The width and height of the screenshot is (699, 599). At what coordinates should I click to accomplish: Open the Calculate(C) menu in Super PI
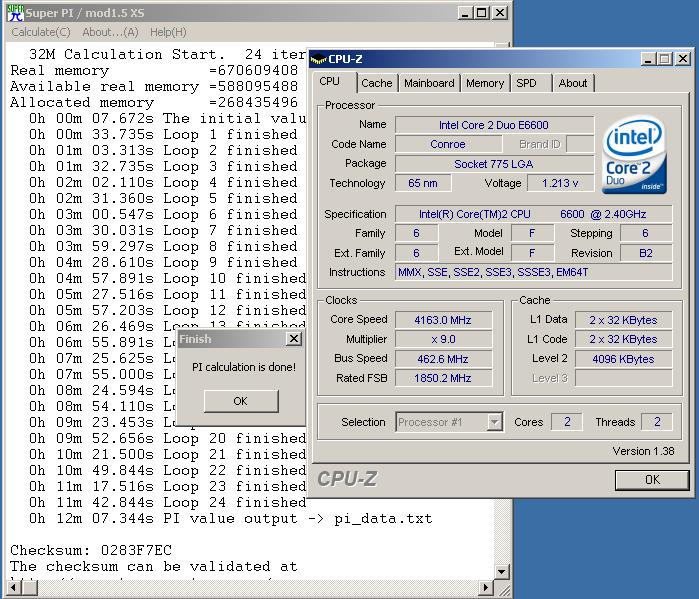(41, 32)
